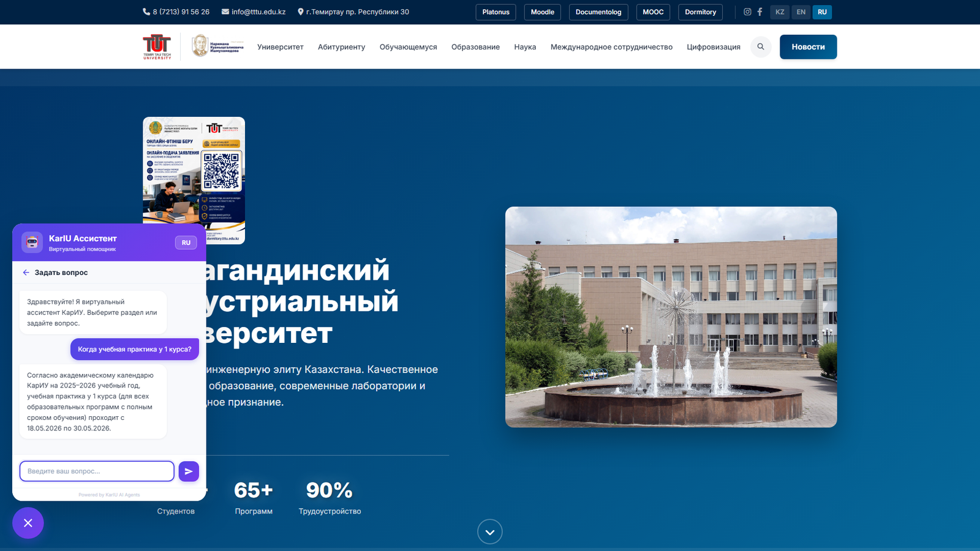The width and height of the screenshot is (980, 551).
Task: Toggle the chat language RU badge
Action: point(186,242)
